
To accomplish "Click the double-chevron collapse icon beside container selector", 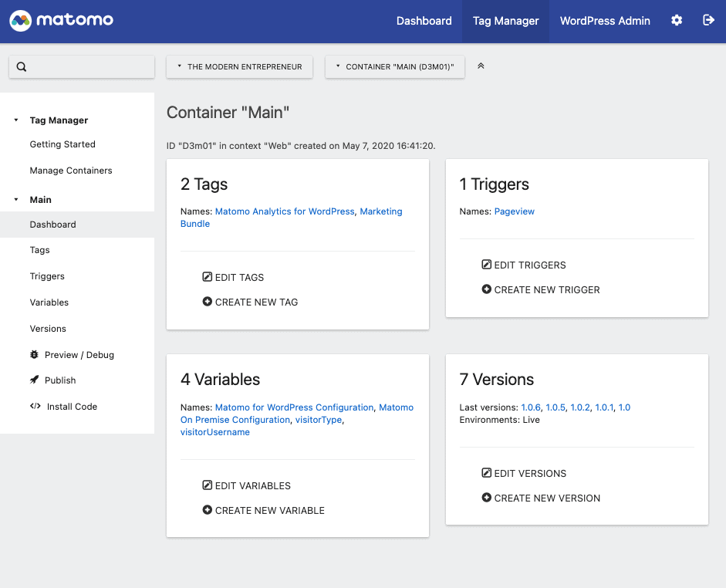I will 481,66.
